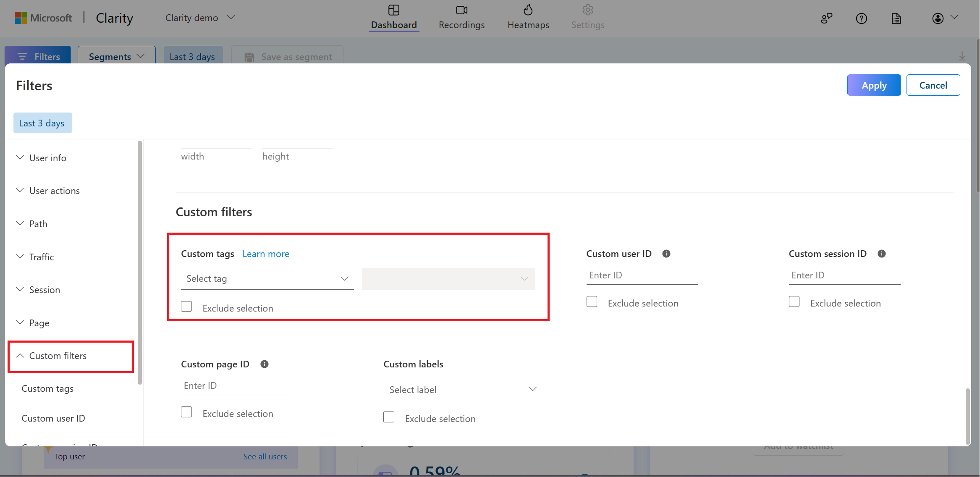View release notes document icon
980x477 pixels.
coord(896,18)
